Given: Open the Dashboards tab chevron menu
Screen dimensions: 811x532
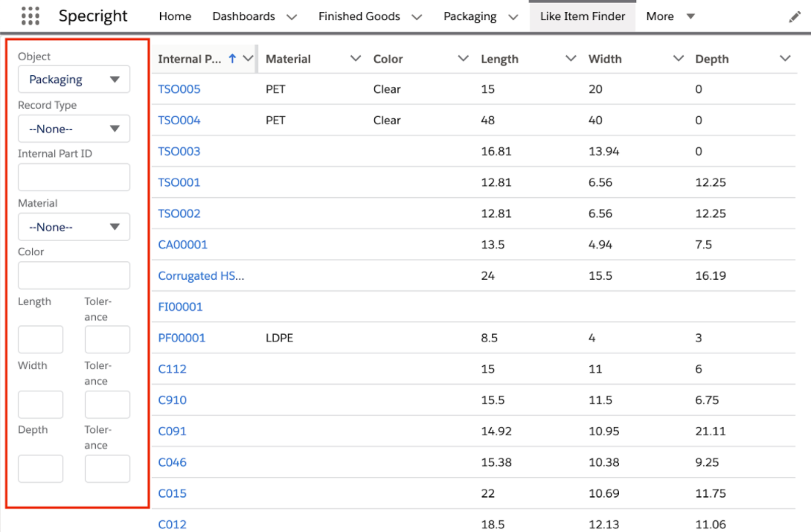Looking at the screenshot, I should coord(292,17).
